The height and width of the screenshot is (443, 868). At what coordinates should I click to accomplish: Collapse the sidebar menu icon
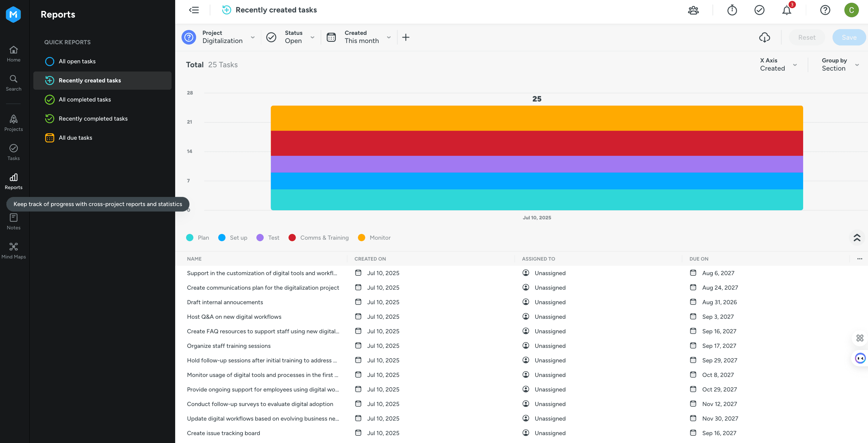pyautogui.click(x=194, y=10)
